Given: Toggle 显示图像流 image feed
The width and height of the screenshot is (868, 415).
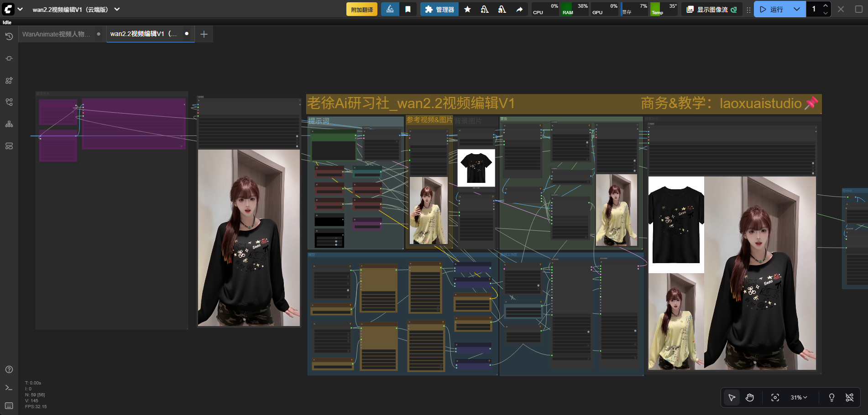Looking at the screenshot, I should (712, 10).
